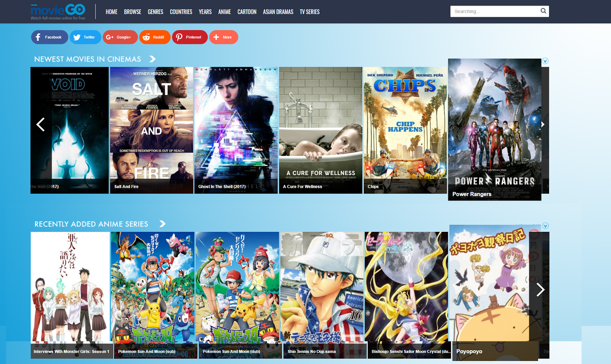
Task: Click the next arrow on the anime carousel
Action: pyautogui.click(x=540, y=290)
